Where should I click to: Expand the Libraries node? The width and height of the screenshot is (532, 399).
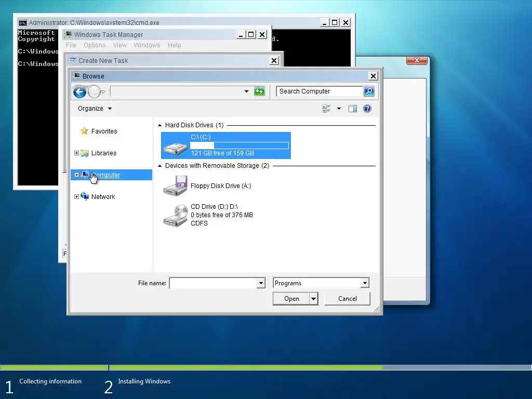(76, 153)
